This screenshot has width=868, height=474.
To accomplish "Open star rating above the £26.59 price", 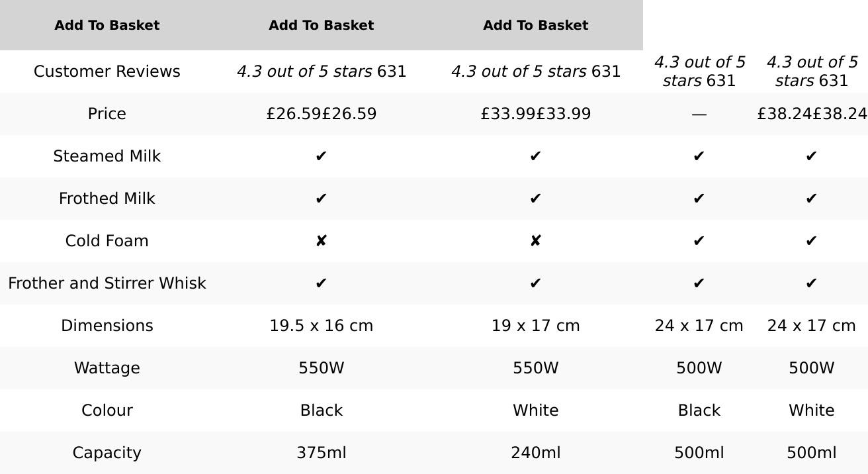I will click(304, 71).
